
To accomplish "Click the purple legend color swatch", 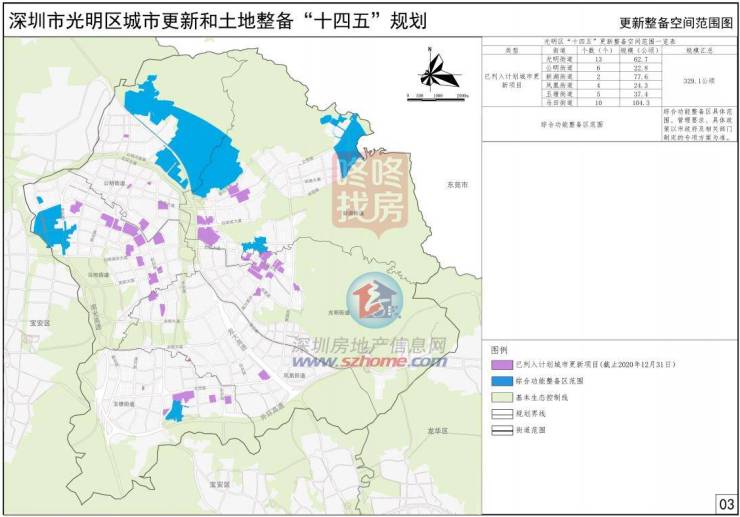I will point(502,365).
